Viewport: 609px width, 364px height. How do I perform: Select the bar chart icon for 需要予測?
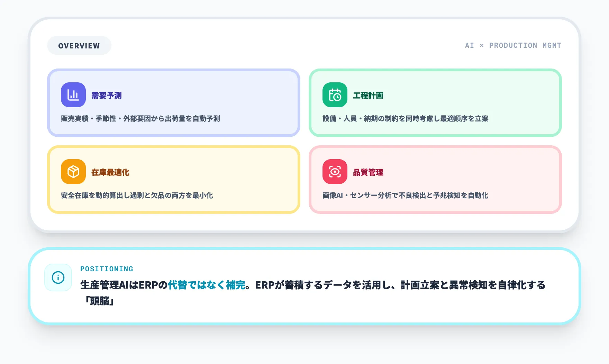point(73,95)
